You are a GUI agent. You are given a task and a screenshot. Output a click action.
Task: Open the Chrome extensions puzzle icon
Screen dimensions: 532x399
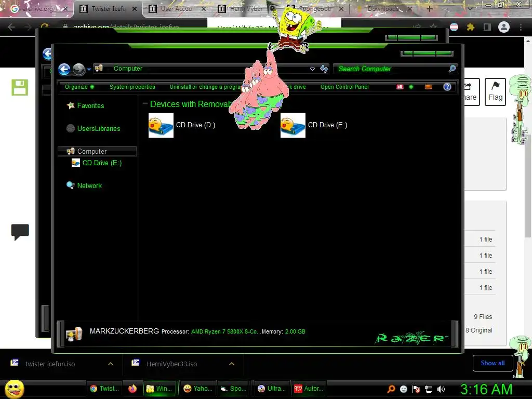470,27
